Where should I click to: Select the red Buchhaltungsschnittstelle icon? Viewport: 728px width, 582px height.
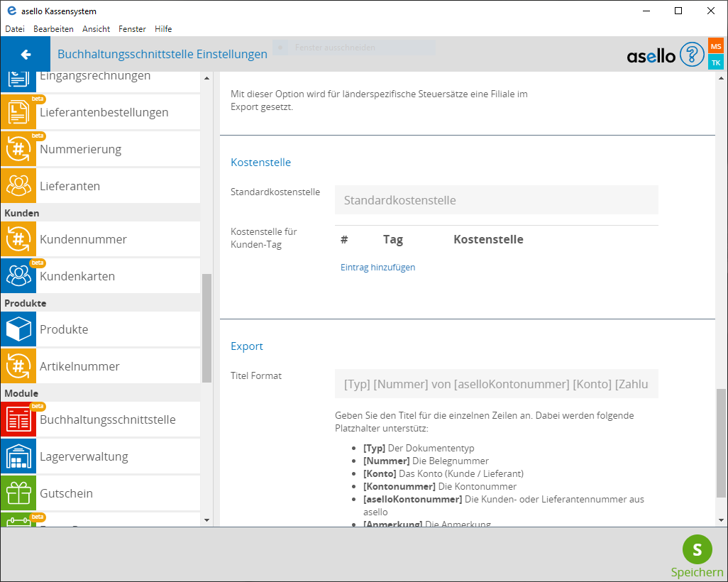(x=18, y=419)
